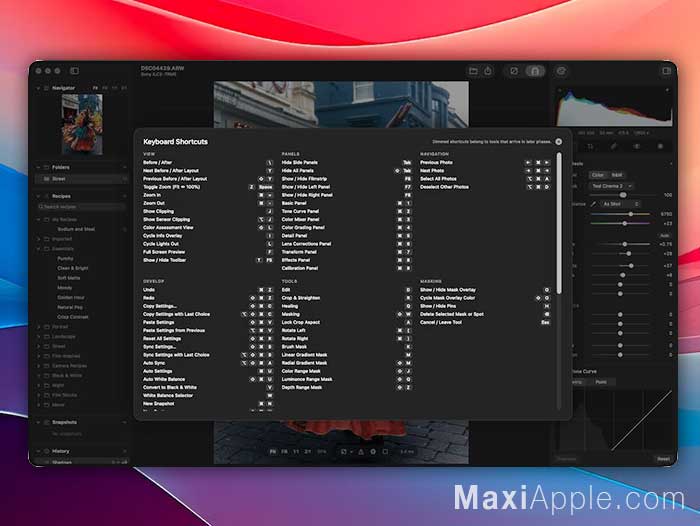Image resolution: width=700 pixels, height=526 pixels.
Task: Pick the white balance eyedropper icon
Action: coord(593,204)
